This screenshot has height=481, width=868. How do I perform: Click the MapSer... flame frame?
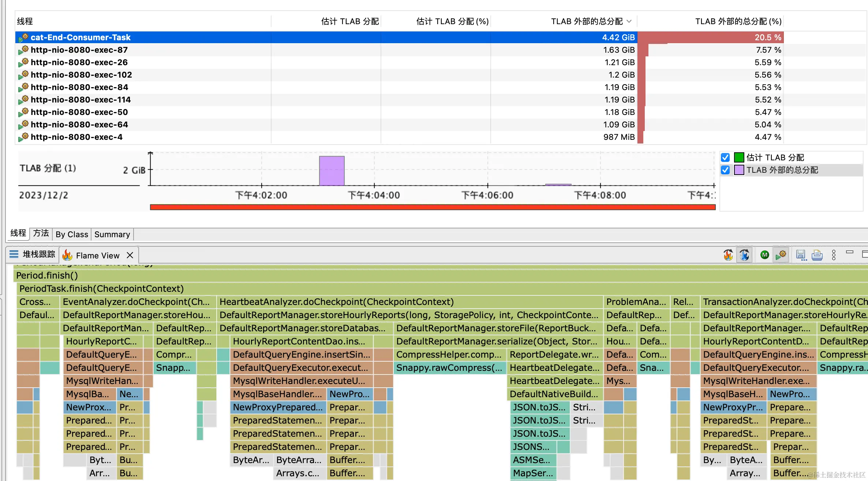pos(533,473)
